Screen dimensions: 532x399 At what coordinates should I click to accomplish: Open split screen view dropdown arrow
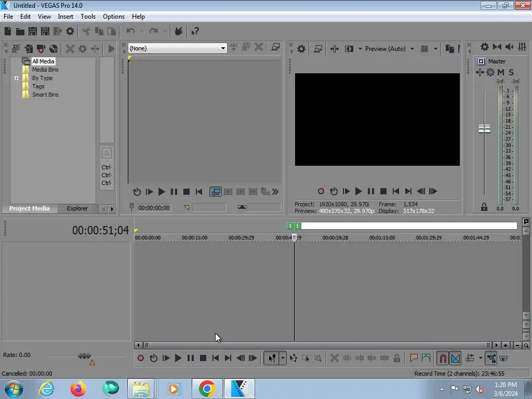coord(360,49)
